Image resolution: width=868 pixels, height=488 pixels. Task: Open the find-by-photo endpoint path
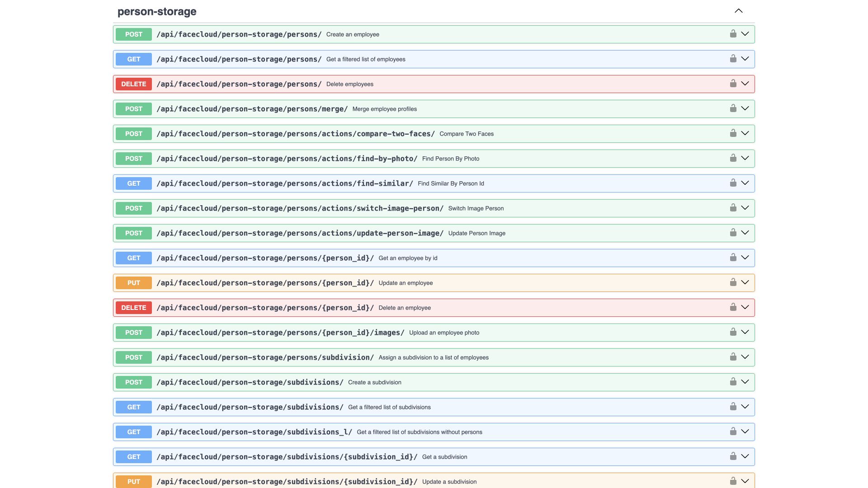(287, 159)
